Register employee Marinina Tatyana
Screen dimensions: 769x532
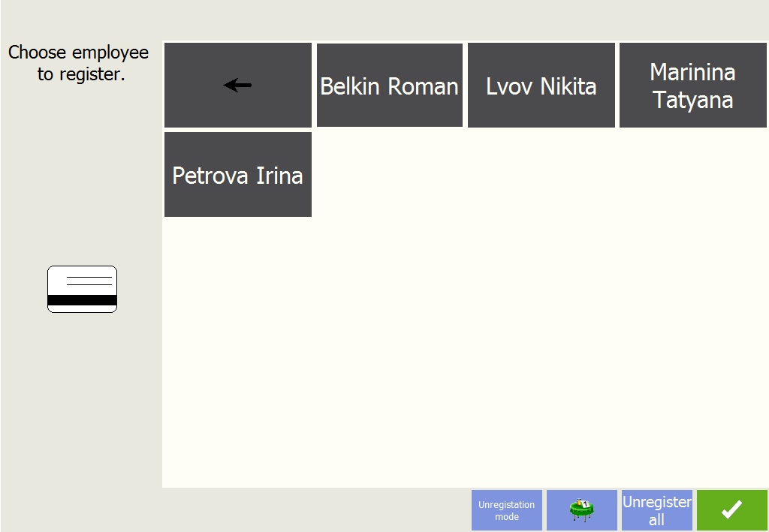click(693, 86)
